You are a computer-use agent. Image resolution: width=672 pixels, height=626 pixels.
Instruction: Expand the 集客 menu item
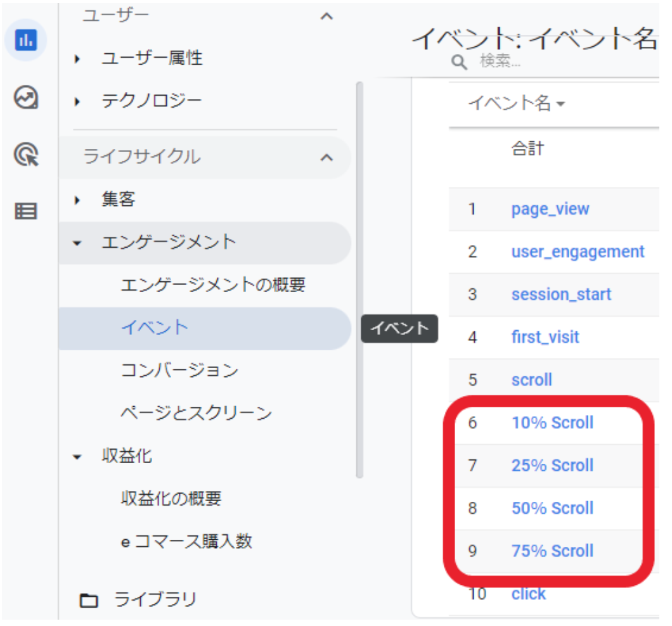click(x=78, y=200)
